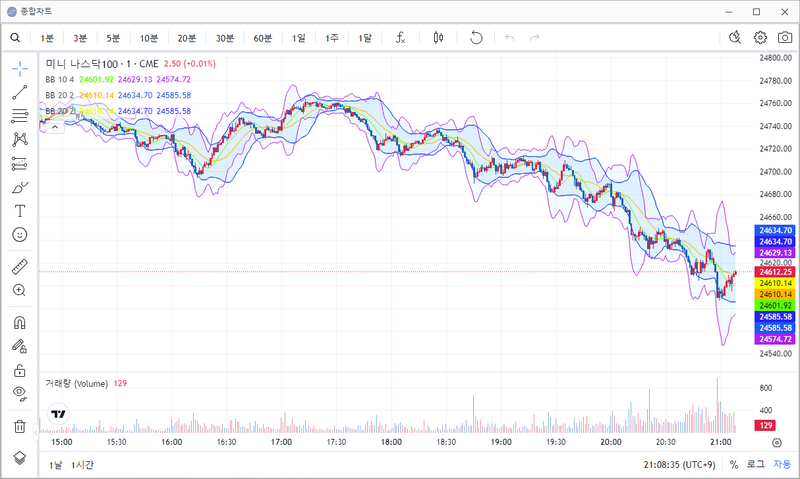This screenshot has width=800, height=479.
Task: Open the symbol search magnifier
Action: click(15, 38)
